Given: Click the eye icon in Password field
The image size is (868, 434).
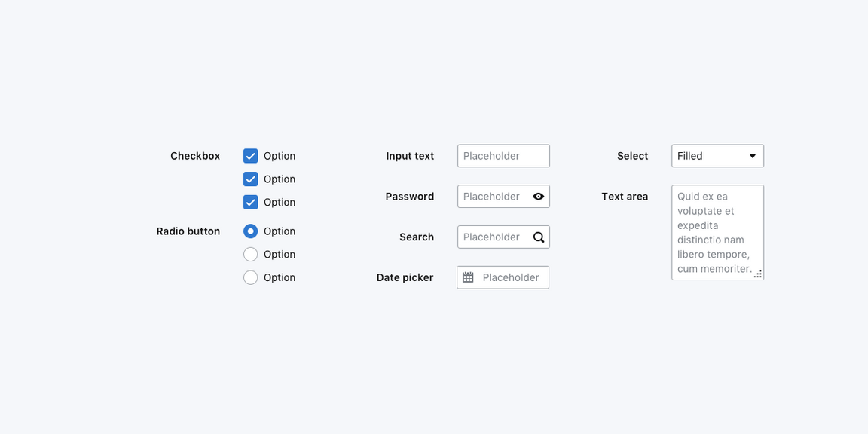Looking at the screenshot, I should (x=538, y=197).
